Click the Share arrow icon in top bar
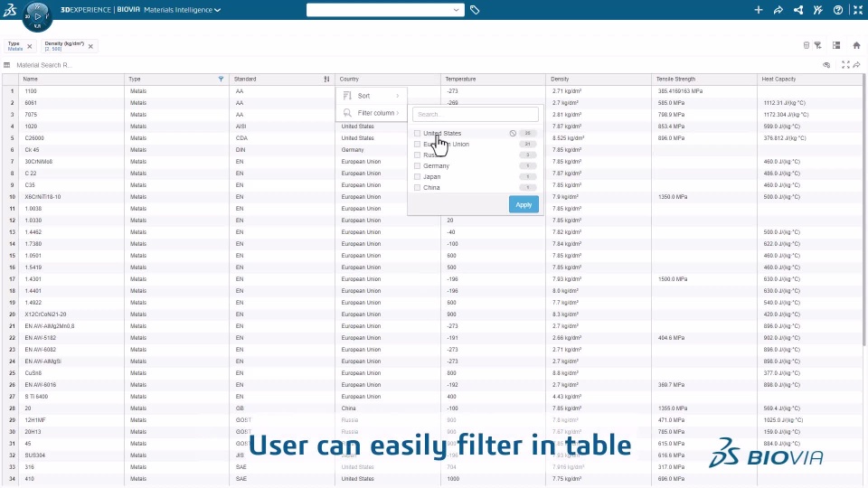868x488 pixels. coord(778,10)
